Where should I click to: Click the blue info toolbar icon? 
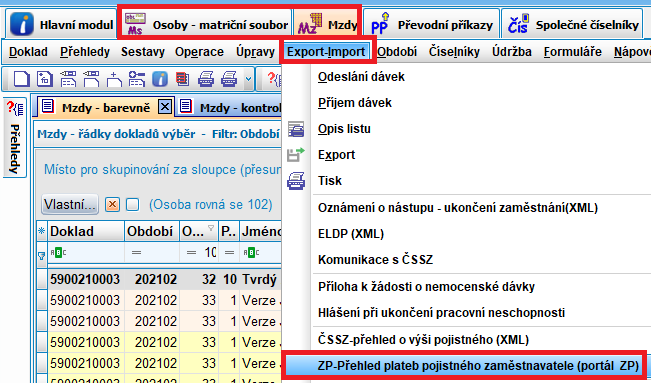(x=160, y=79)
